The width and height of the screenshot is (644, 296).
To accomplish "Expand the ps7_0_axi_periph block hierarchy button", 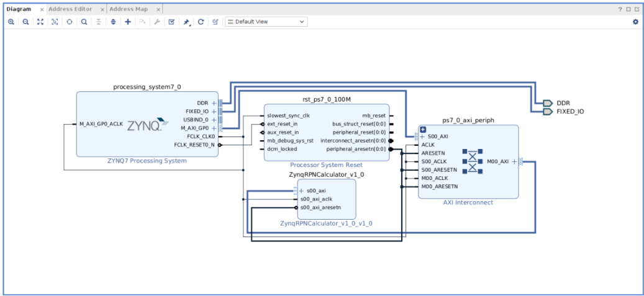I will pyautogui.click(x=423, y=130).
